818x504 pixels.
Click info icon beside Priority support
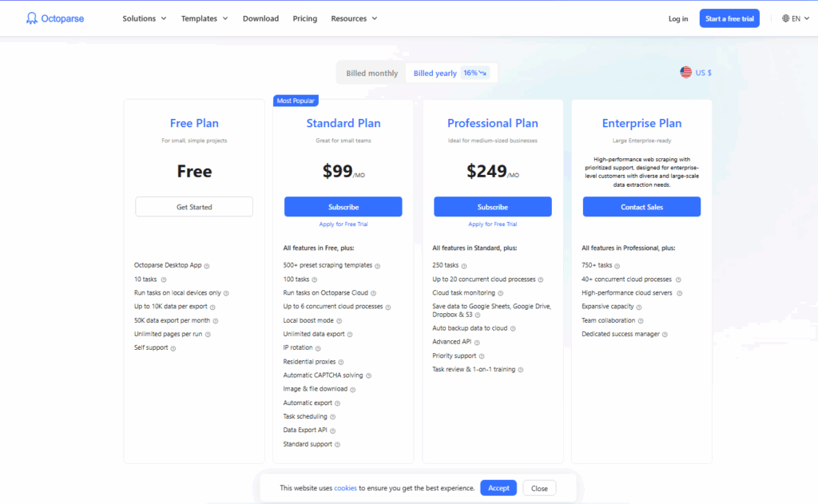[x=482, y=356]
